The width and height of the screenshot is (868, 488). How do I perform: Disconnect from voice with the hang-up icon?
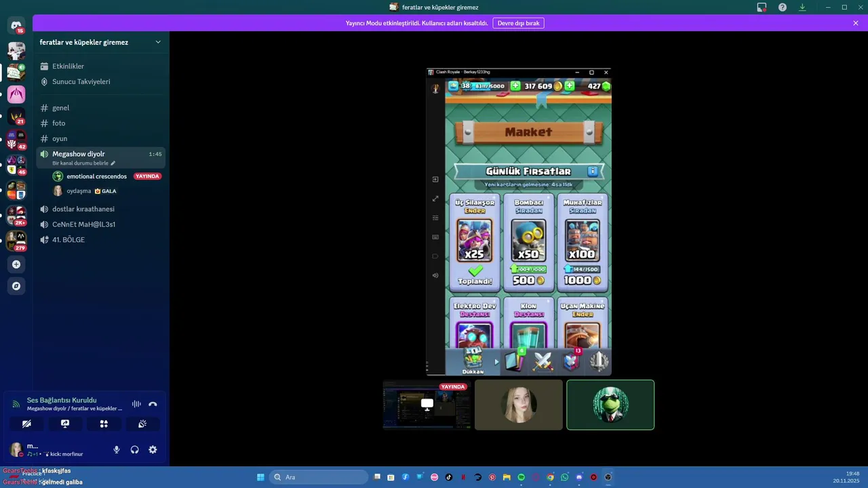153,404
